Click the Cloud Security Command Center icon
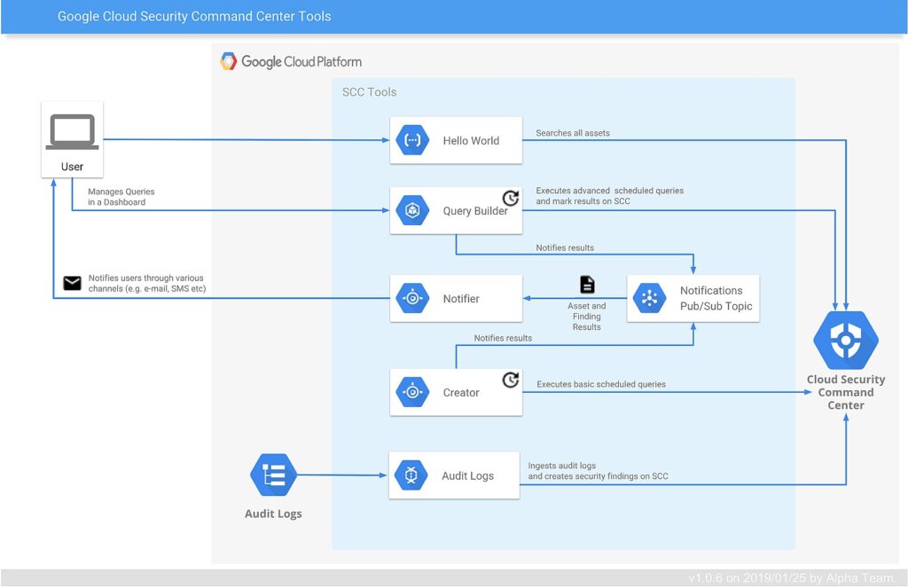The height and width of the screenshot is (588, 908). click(845, 341)
